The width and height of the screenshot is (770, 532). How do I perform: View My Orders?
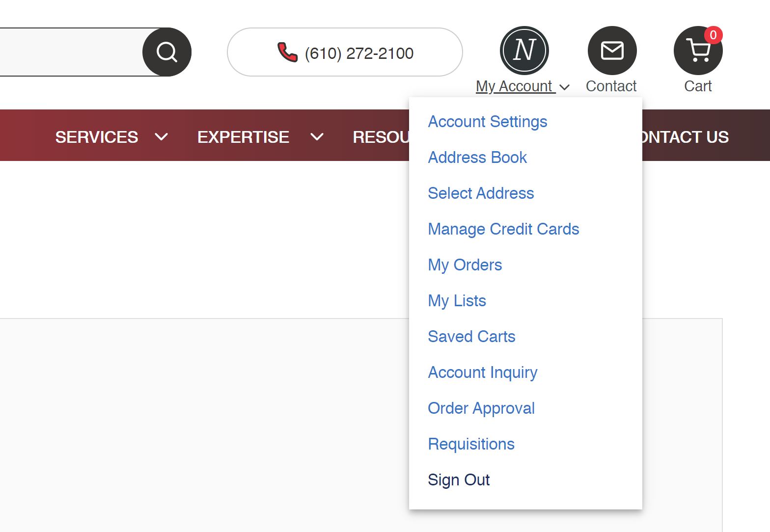(465, 265)
